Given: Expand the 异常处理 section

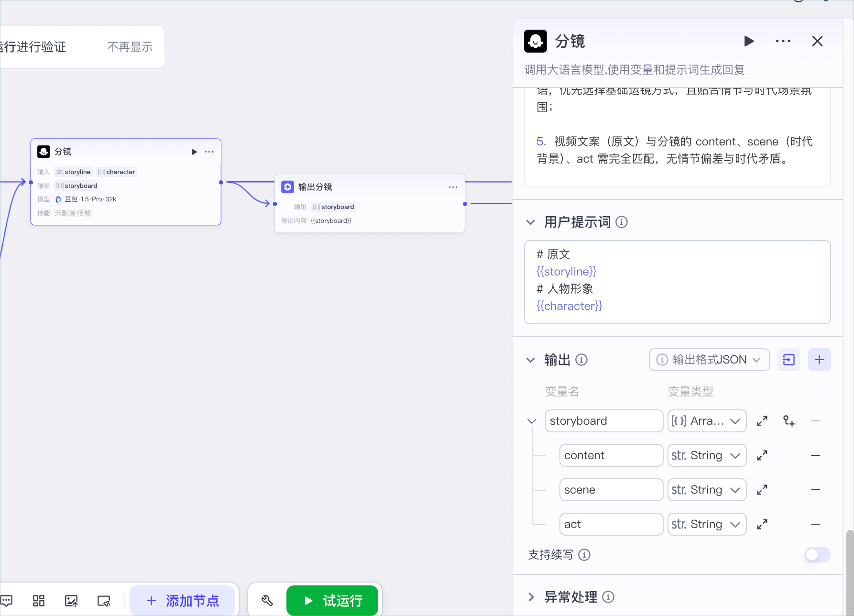Looking at the screenshot, I should (x=531, y=597).
